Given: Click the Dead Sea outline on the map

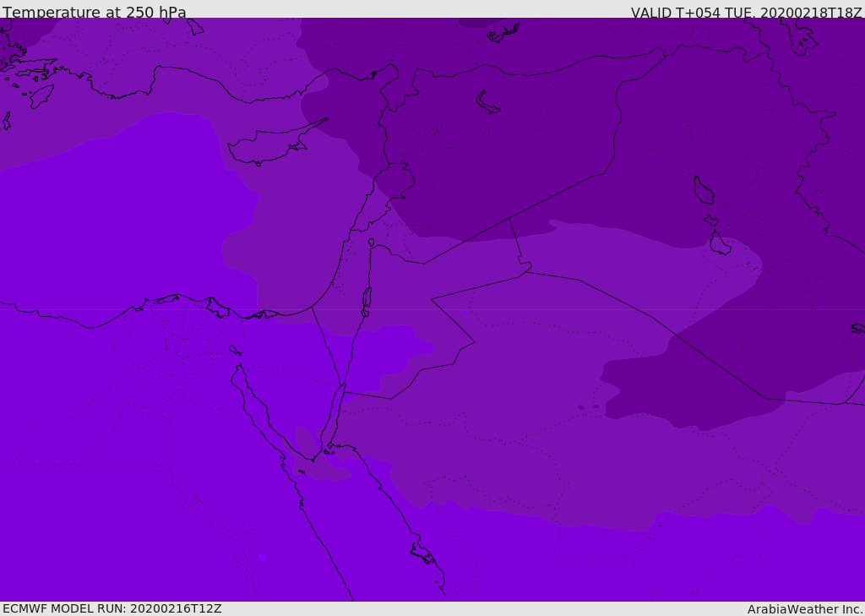Looking at the screenshot, I should click(x=367, y=298).
